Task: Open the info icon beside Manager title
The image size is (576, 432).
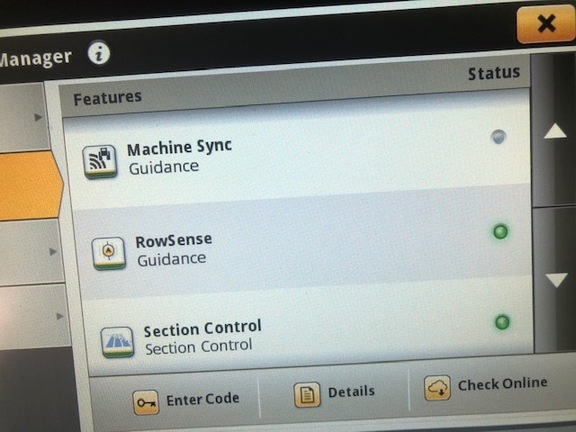Action: pyautogui.click(x=98, y=53)
